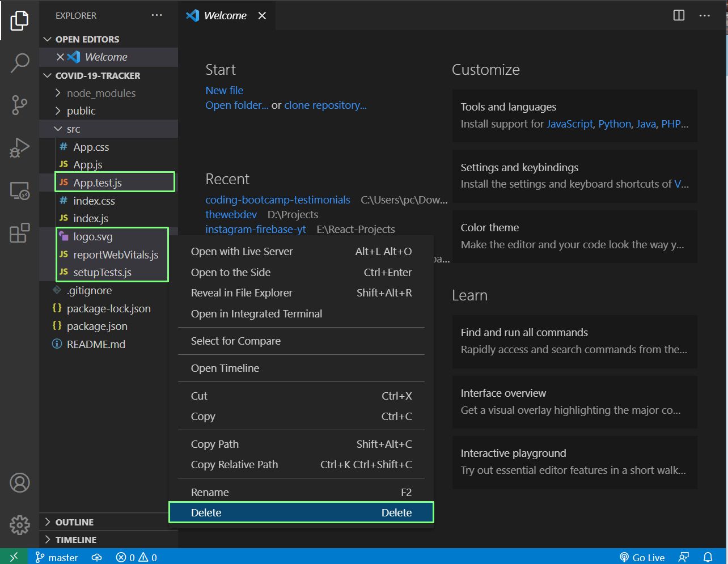Choose Copy Relative Path

pos(301,464)
